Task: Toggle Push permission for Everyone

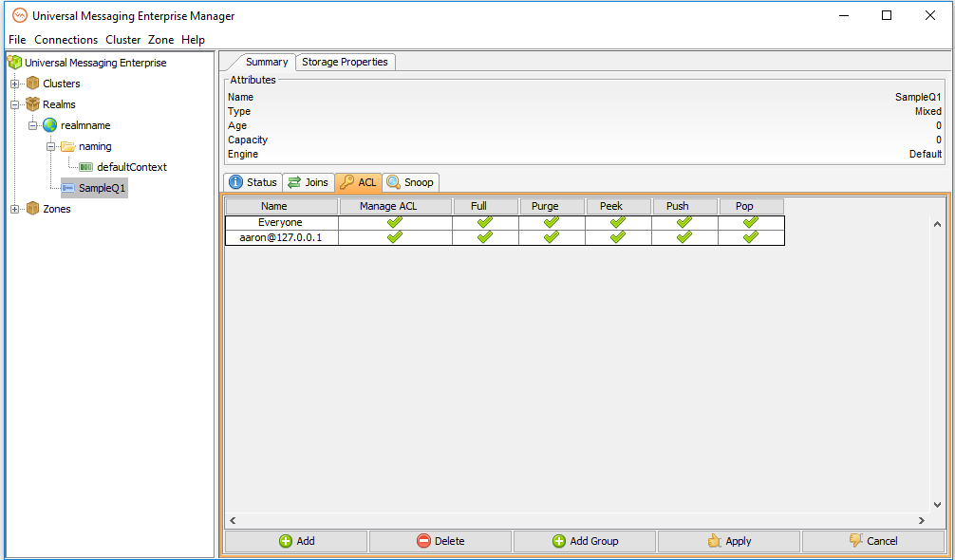Action: (684, 223)
